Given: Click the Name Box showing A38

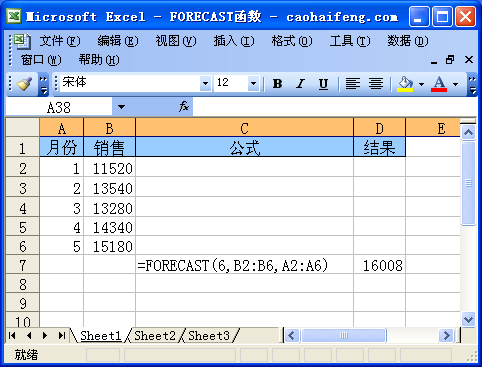Looking at the screenshot, I should click(x=59, y=107).
